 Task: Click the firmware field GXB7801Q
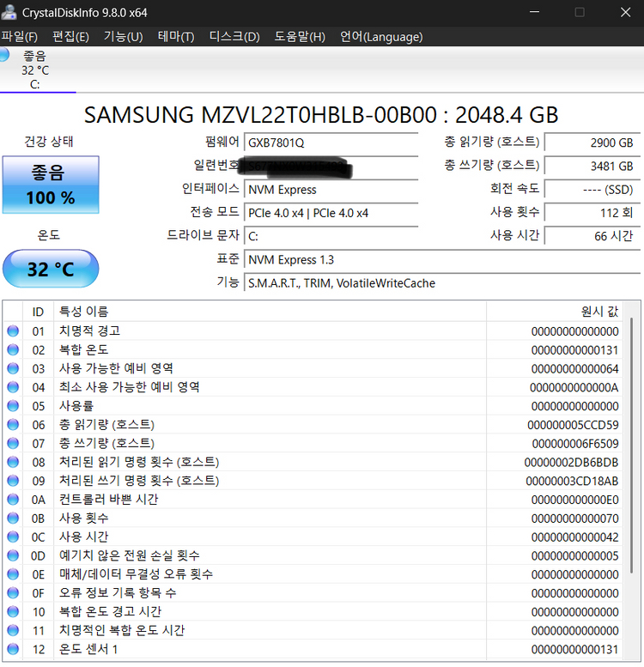click(x=331, y=142)
